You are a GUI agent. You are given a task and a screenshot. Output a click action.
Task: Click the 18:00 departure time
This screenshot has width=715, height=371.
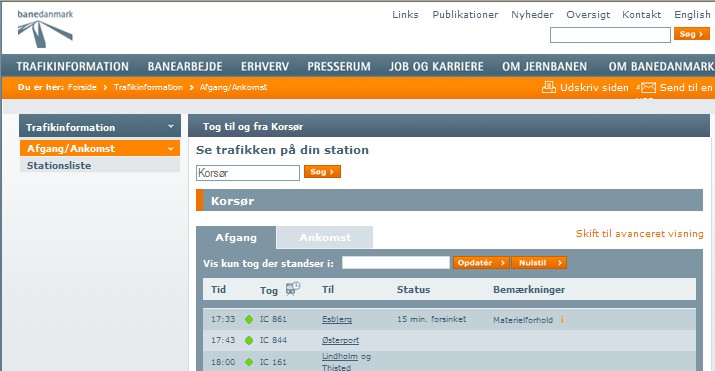tap(223, 362)
